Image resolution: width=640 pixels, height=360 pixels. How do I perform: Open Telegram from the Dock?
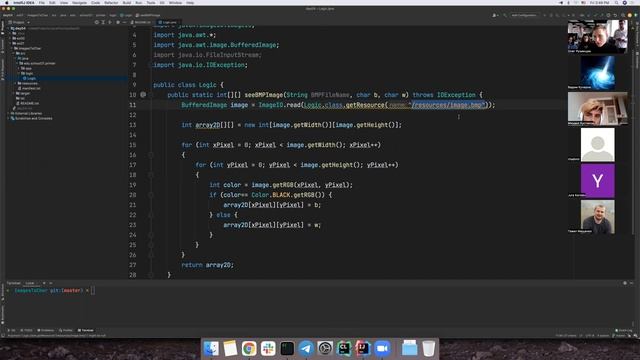(x=306, y=348)
